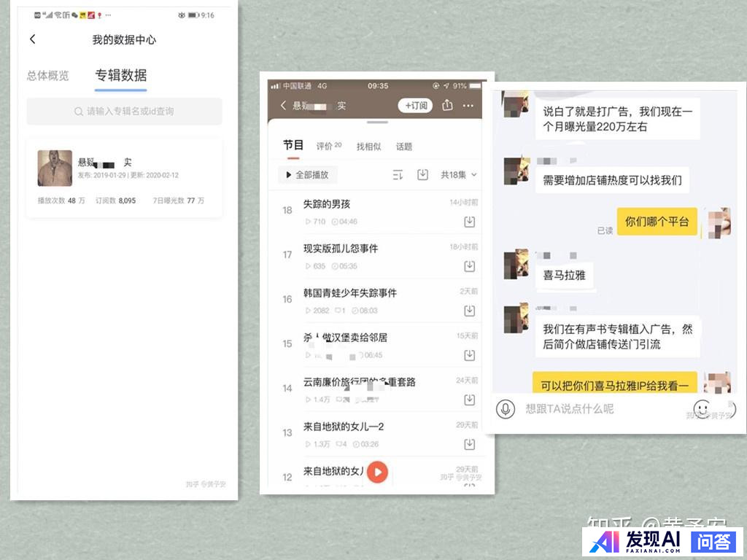The image size is (747, 560).
Task: Open the emoji picker in chat
Action: click(x=702, y=408)
